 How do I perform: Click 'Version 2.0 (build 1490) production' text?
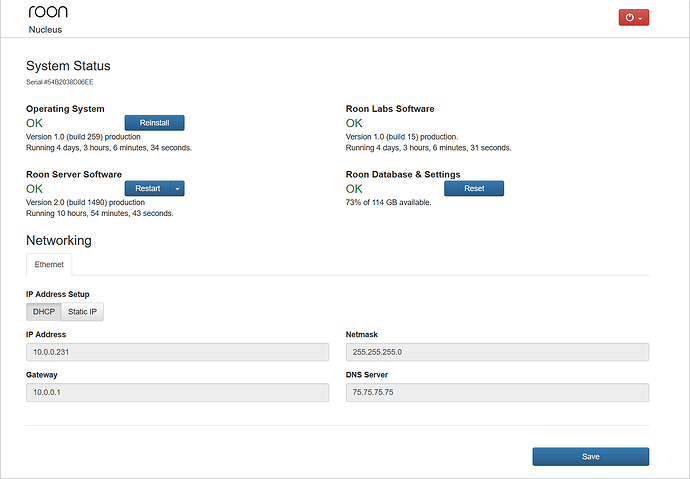85,202
